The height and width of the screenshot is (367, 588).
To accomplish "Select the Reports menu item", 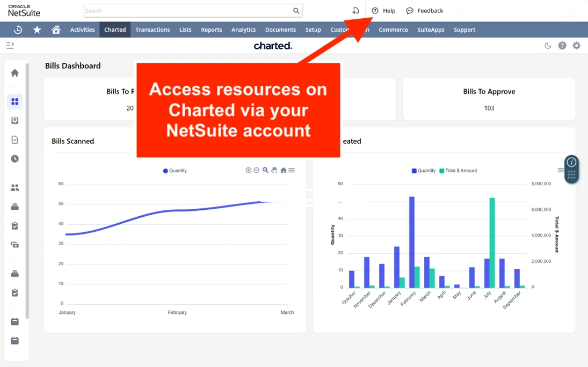I will 212,30.
